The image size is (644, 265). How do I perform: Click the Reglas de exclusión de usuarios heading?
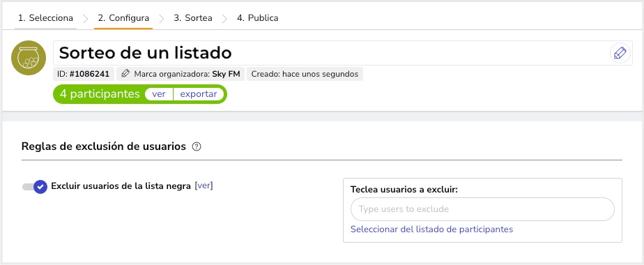103,146
